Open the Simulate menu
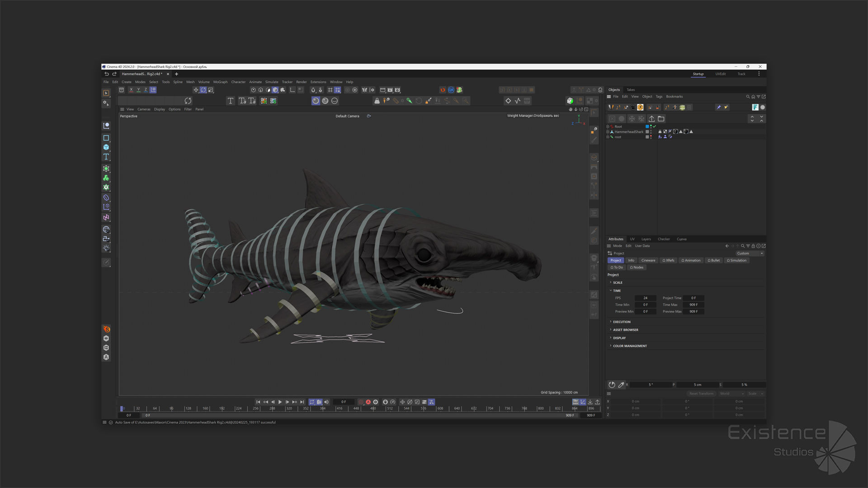 click(x=272, y=82)
